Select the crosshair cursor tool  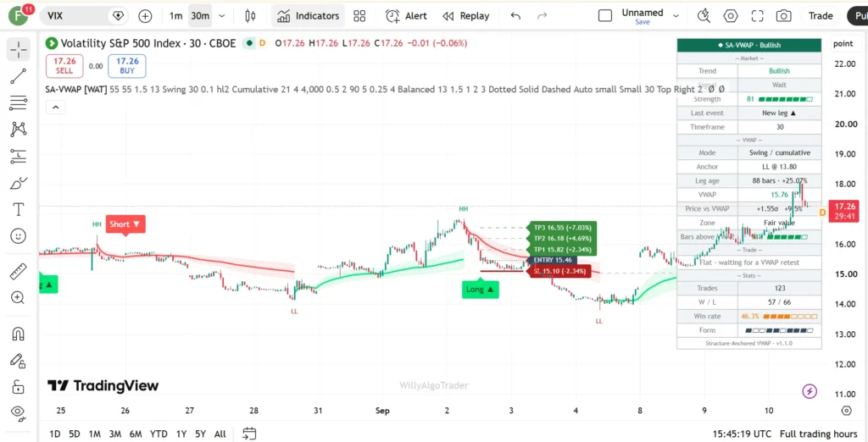[x=19, y=50]
